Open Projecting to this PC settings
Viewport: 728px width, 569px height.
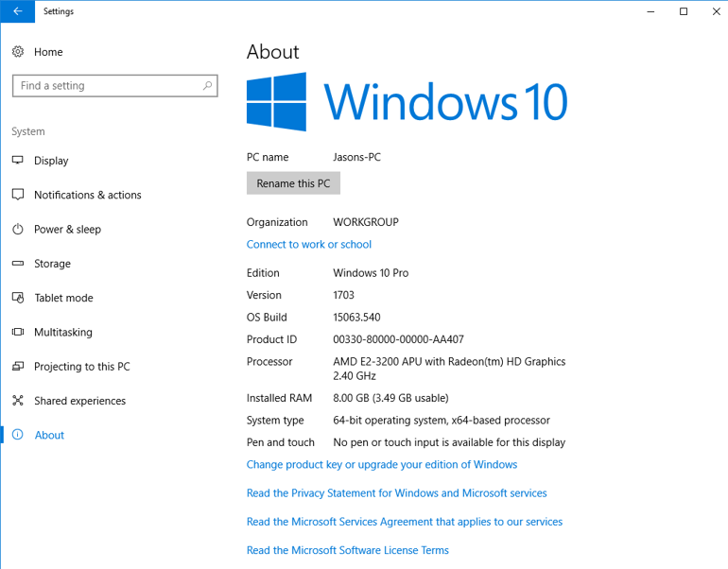pyautogui.click(x=81, y=367)
